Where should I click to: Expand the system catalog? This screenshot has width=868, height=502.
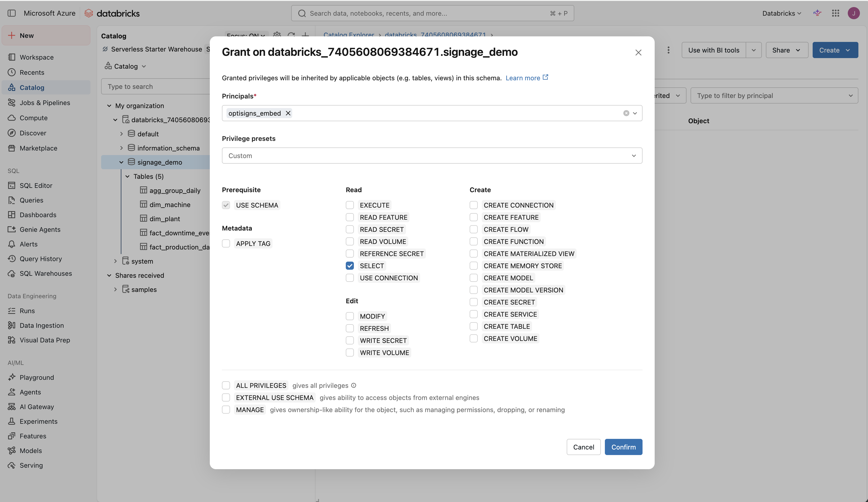point(116,261)
